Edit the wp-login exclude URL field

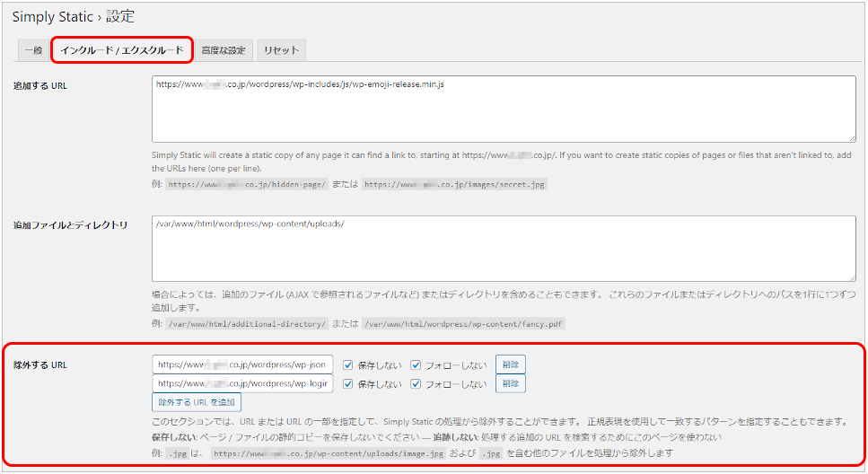(x=242, y=383)
